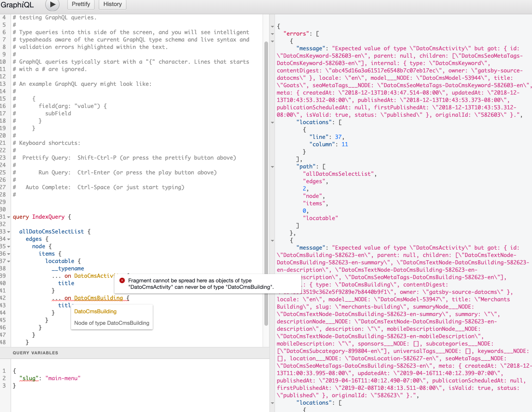Click the title field under DatoCmsActivity

pyautogui.click(x=66, y=283)
